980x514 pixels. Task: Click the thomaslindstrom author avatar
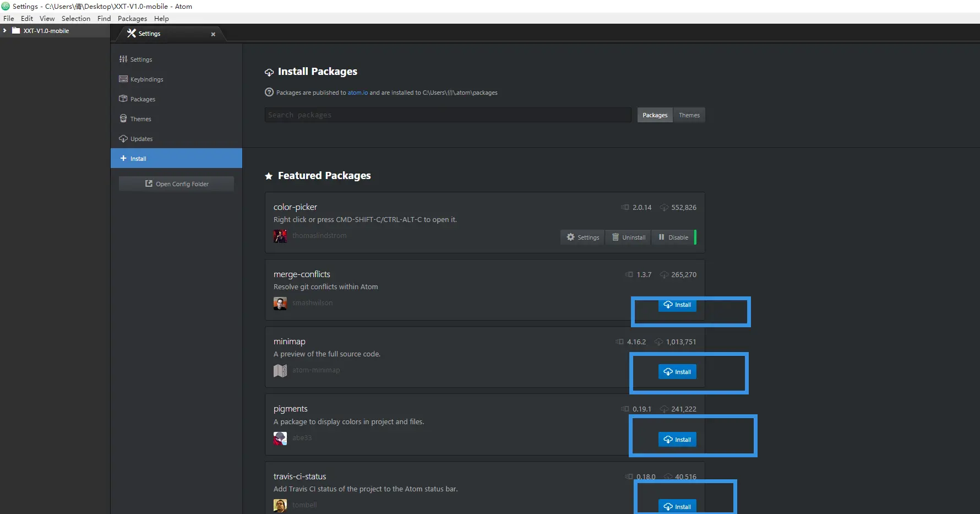[280, 236]
